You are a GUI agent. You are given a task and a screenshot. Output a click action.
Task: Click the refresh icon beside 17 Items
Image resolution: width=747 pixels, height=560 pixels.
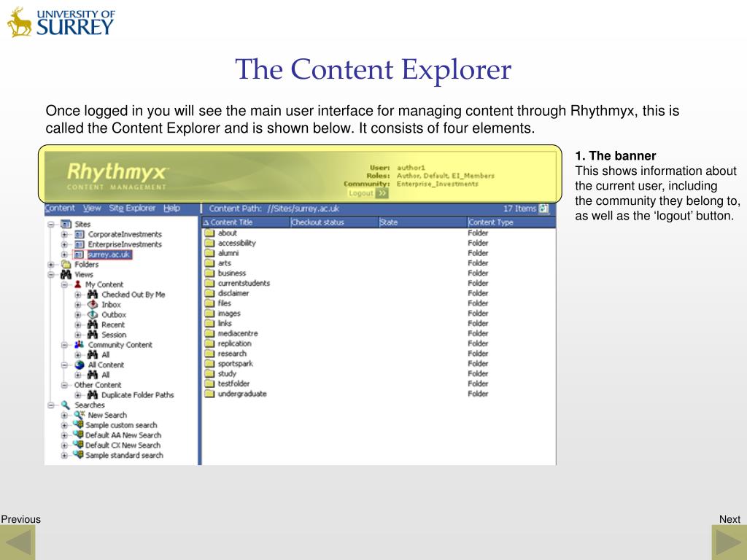coord(543,209)
